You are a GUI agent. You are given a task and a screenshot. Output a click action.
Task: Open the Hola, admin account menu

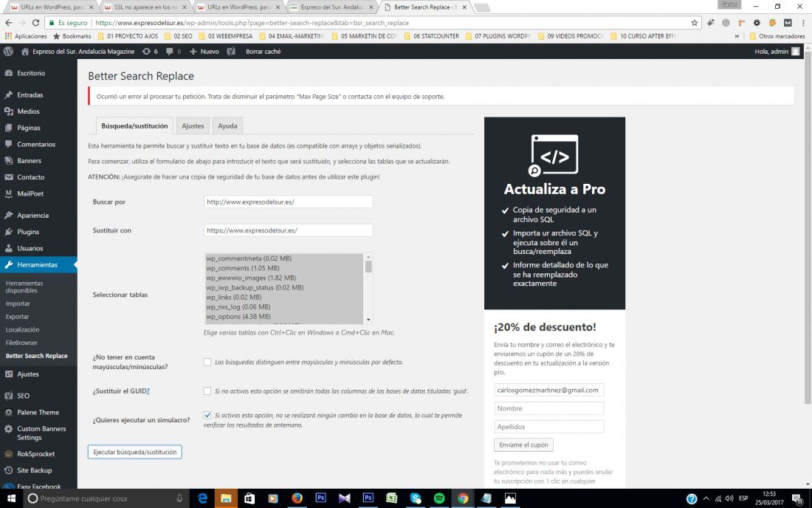point(777,51)
